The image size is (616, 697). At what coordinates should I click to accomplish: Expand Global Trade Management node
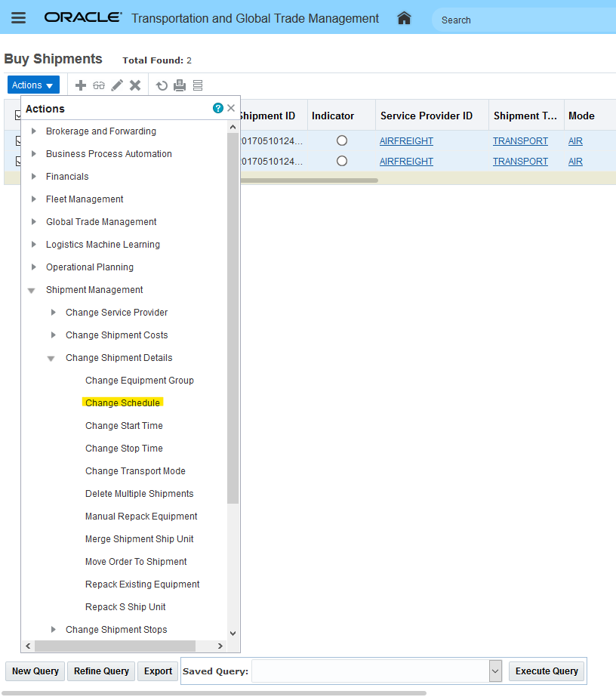click(x=33, y=222)
